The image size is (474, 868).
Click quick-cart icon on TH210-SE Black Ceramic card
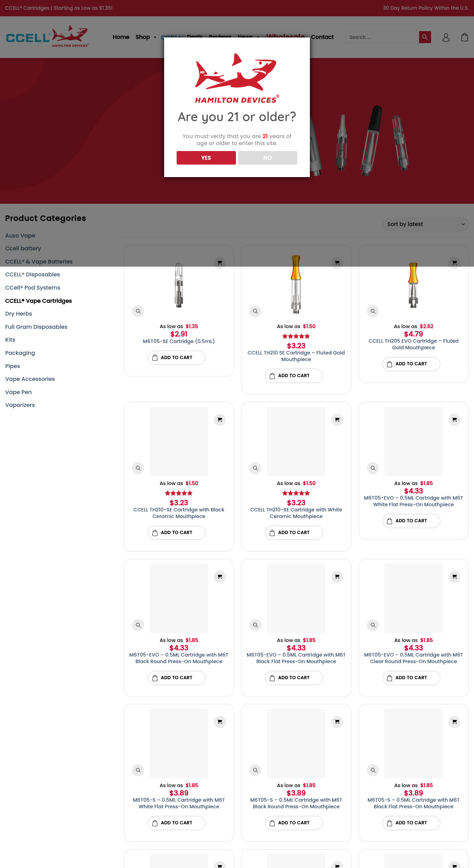click(x=220, y=420)
